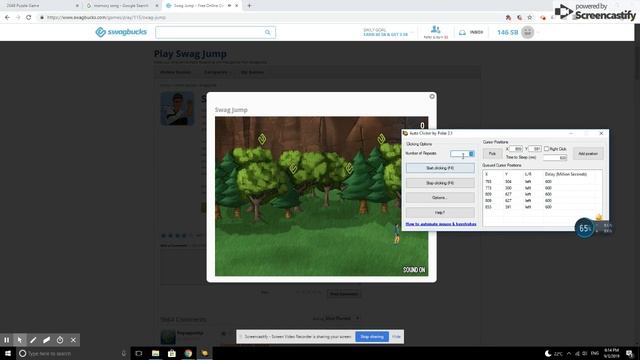Click the X coordinate field
Image resolution: width=640 pixels, height=360 pixels.
pyautogui.click(x=516, y=149)
